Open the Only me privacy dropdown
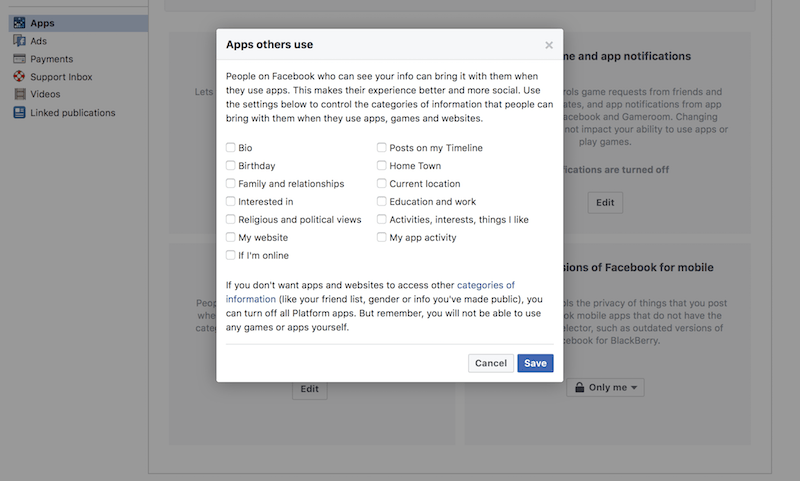Image resolution: width=800 pixels, height=481 pixels. pos(605,387)
